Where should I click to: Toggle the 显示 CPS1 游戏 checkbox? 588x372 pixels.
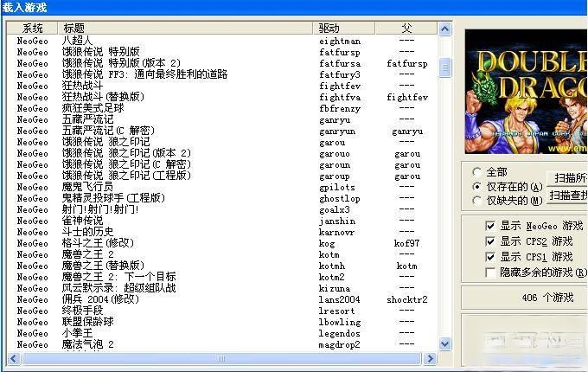(490, 257)
